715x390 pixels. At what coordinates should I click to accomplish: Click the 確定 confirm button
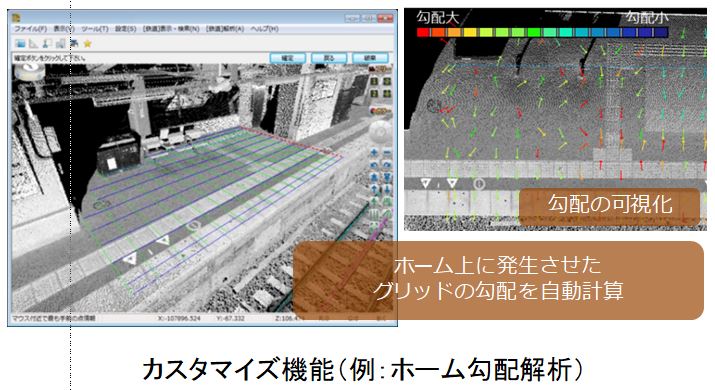tap(288, 58)
